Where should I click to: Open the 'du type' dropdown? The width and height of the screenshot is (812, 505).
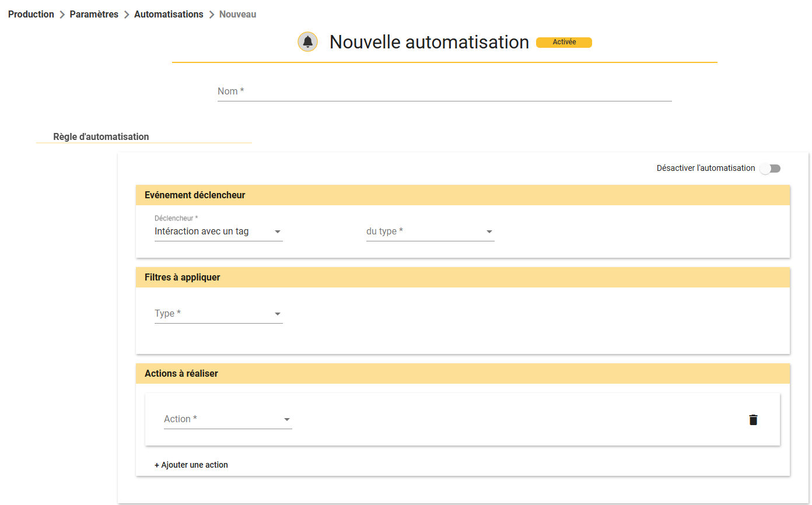tap(430, 232)
